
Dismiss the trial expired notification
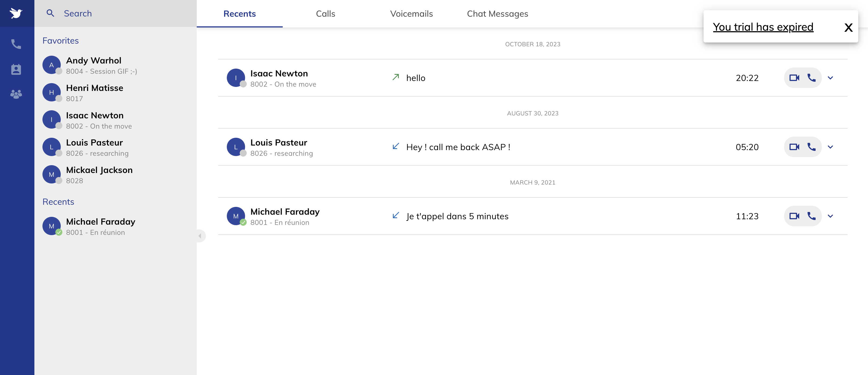(848, 27)
